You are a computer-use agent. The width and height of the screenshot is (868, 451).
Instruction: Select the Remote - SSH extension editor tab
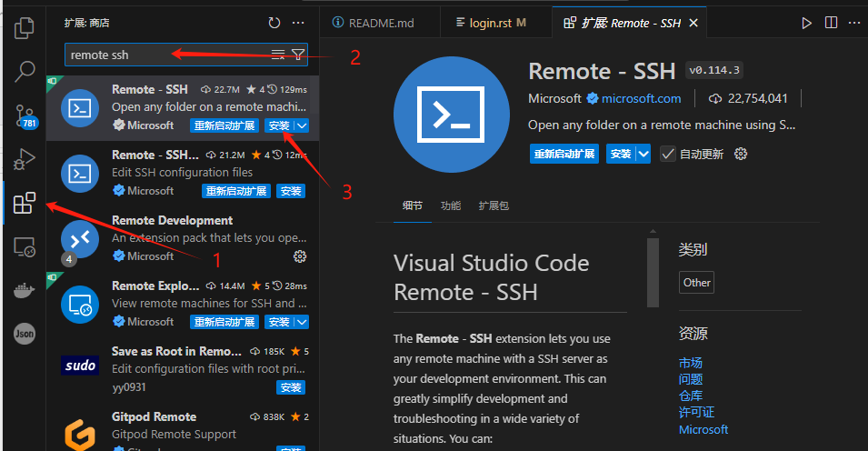pyautogui.click(x=629, y=23)
